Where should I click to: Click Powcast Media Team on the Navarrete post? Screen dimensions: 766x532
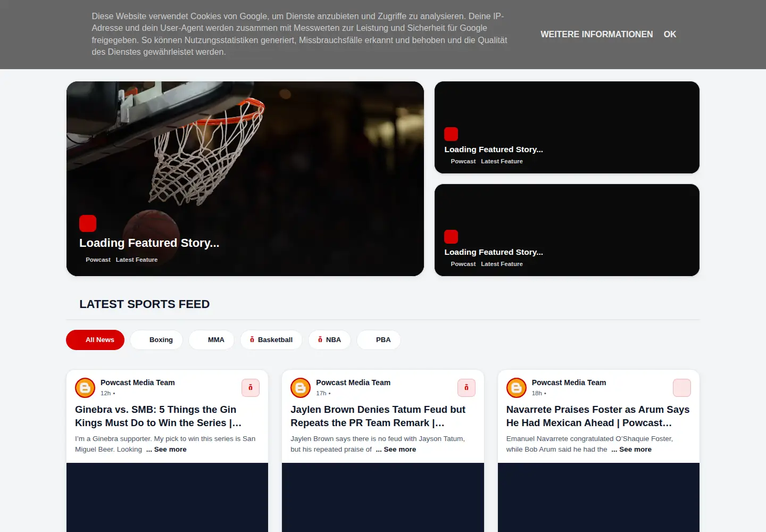pos(569,383)
